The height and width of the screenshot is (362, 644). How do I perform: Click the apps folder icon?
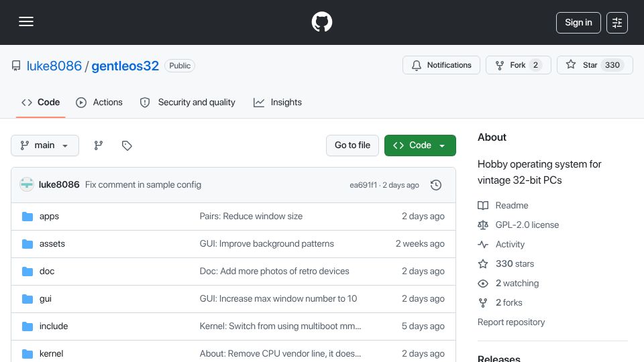(x=28, y=217)
